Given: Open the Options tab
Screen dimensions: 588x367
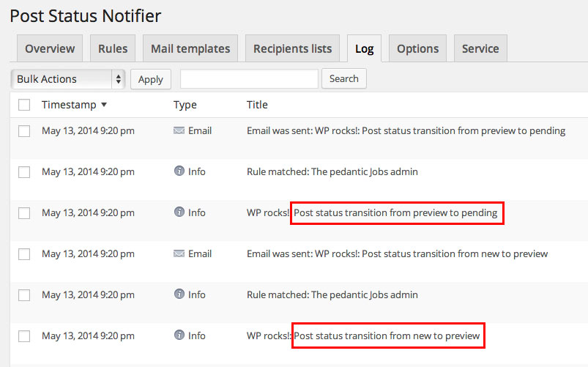Looking at the screenshot, I should click(417, 48).
